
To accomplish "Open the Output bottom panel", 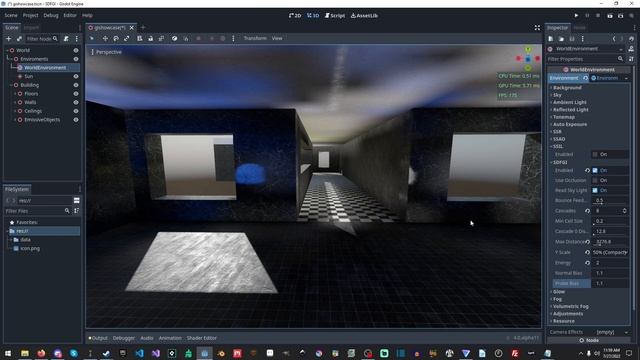I will (98, 338).
